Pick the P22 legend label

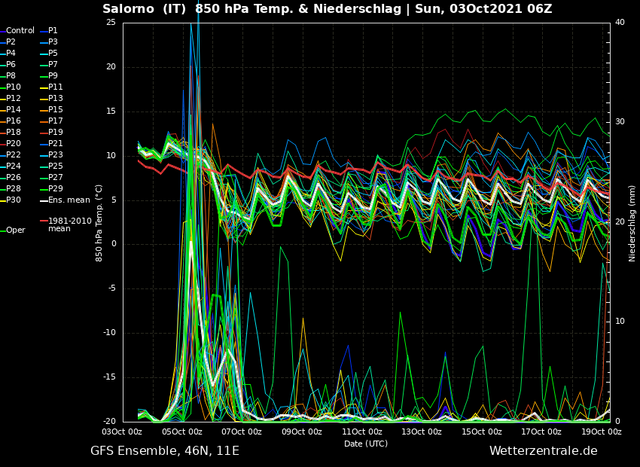13,155
